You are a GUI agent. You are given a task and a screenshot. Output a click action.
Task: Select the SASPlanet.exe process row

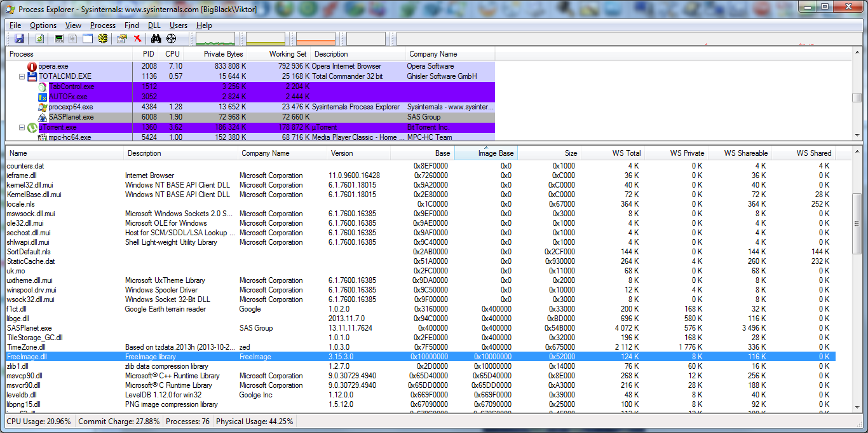(x=71, y=117)
